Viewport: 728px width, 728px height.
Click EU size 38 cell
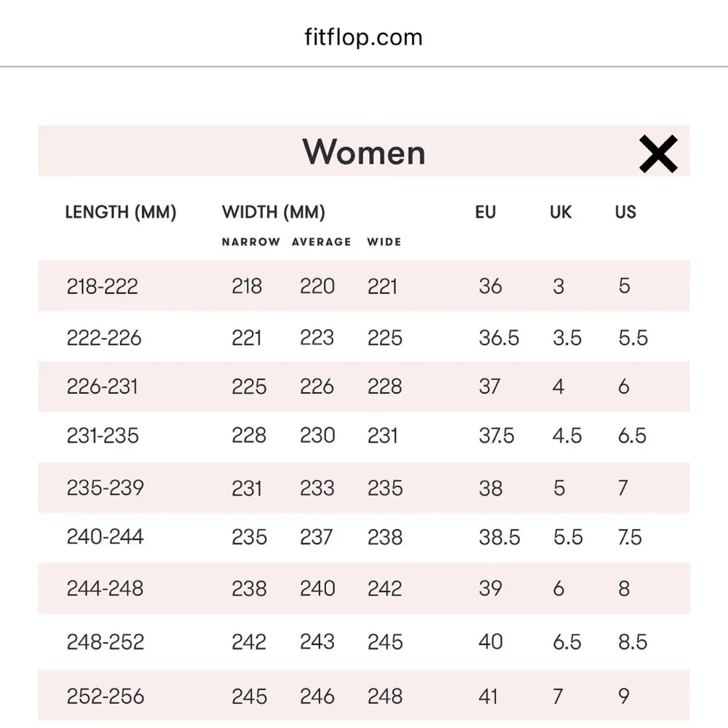click(x=490, y=487)
